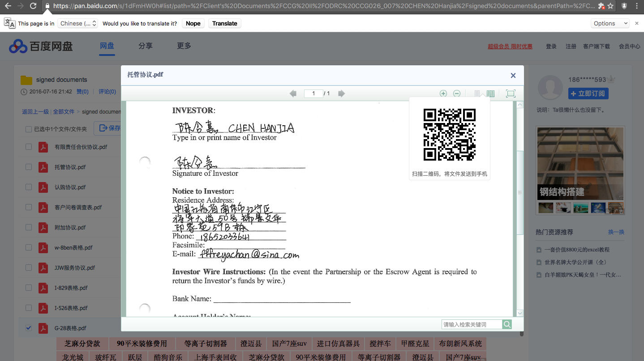Check the box for w-8ben表格.pdf
644x361 pixels.
[x=29, y=247]
